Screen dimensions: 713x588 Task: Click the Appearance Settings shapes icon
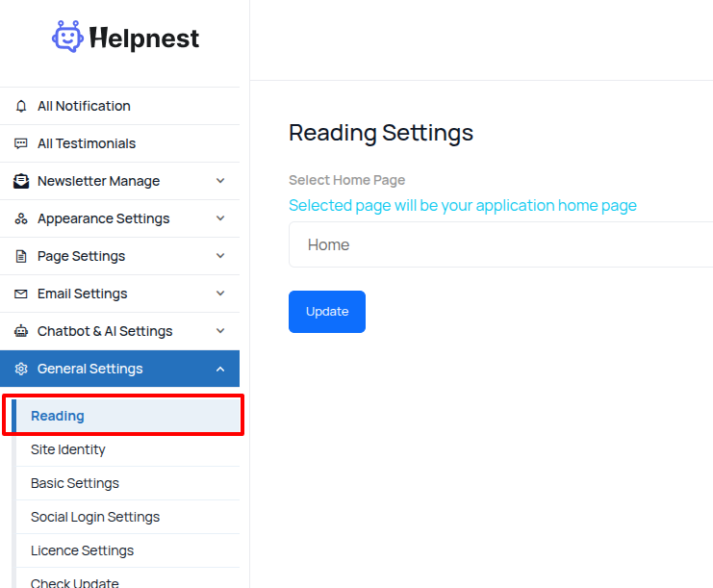[21, 218]
